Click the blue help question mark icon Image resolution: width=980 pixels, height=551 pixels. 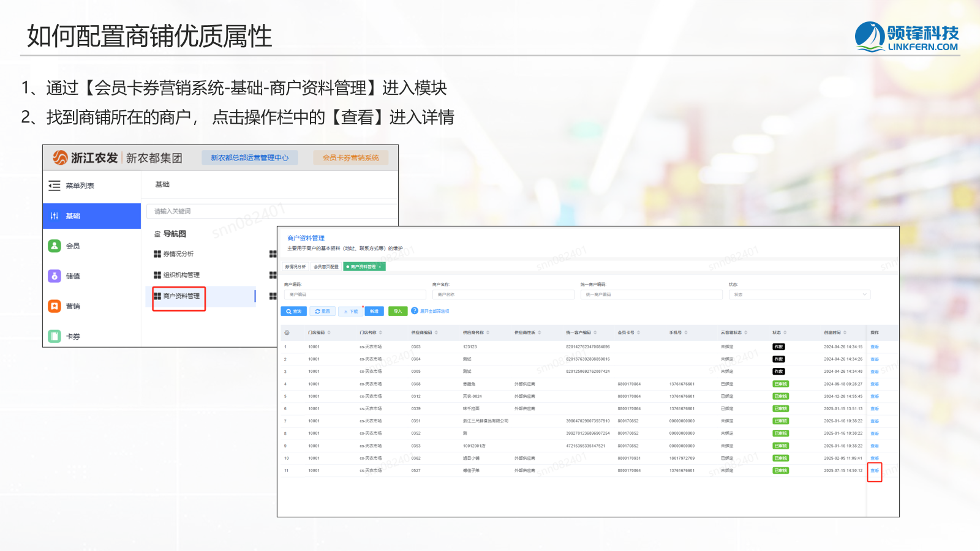click(415, 311)
